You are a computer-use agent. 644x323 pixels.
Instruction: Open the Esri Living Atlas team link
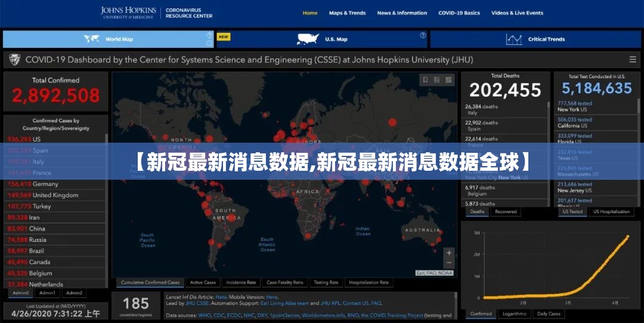point(284,303)
